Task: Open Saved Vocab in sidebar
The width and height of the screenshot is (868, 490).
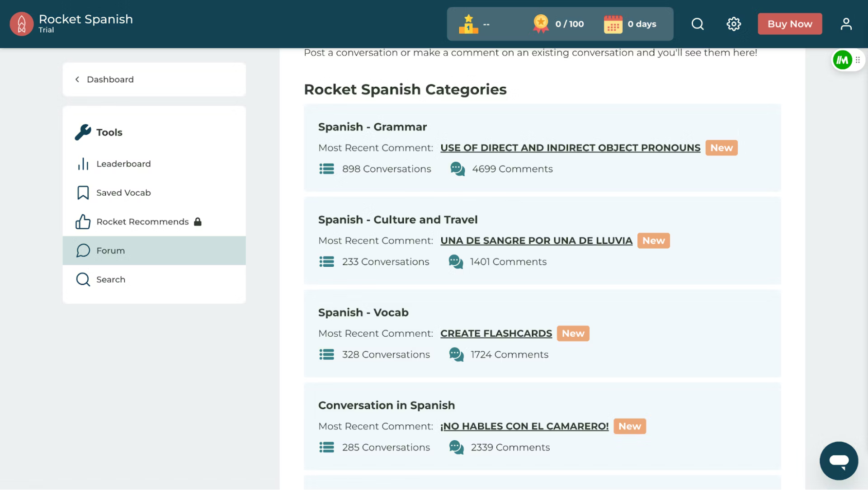Action: [154, 193]
